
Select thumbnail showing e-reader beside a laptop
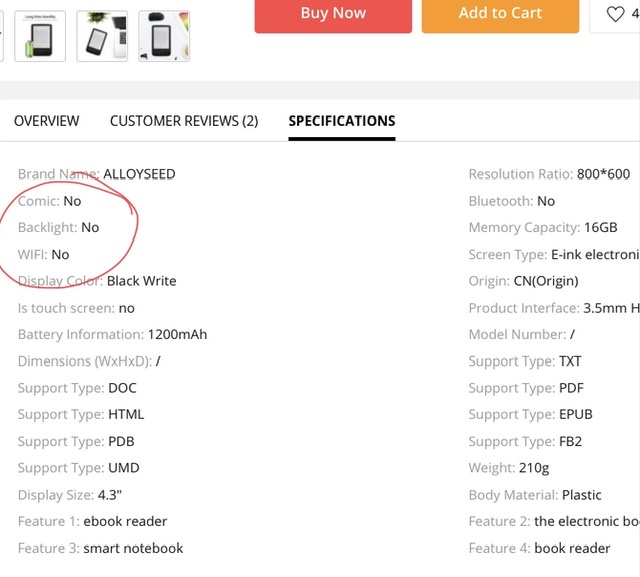coord(102,36)
